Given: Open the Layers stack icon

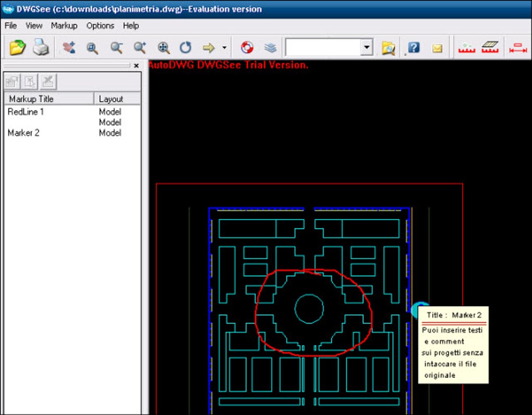Looking at the screenshot, I should pos(270,48).
